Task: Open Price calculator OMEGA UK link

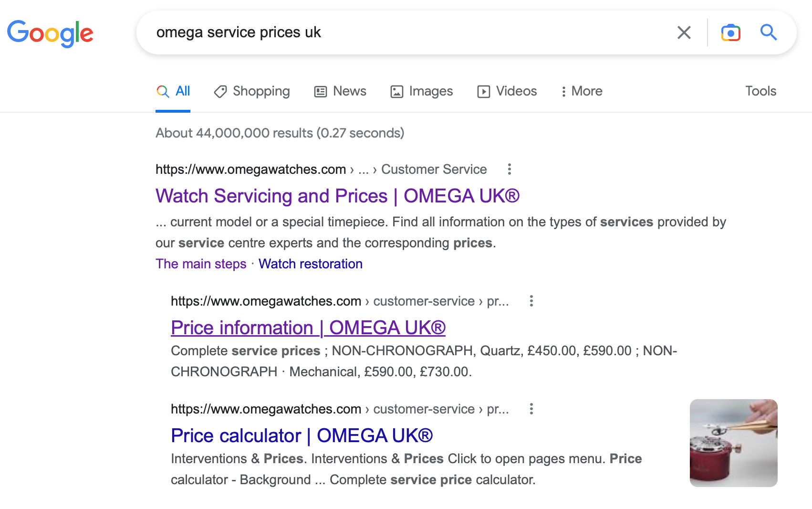Action: click(302, 435)
